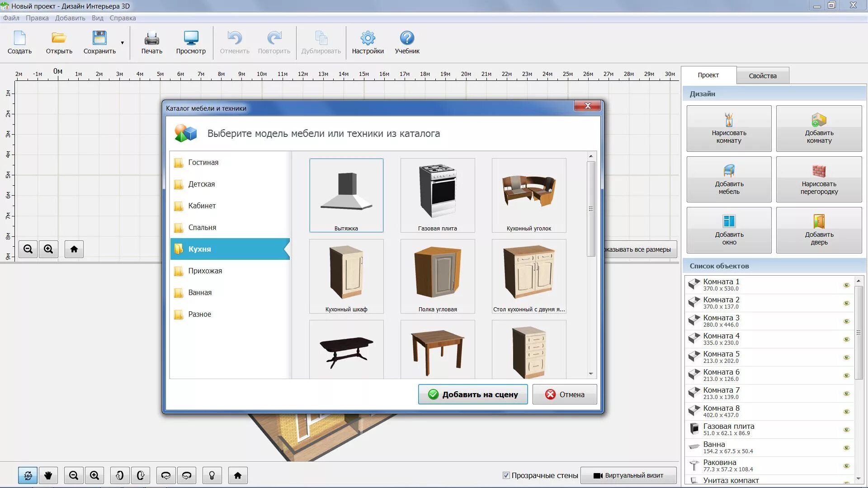Open the Ванная catalog folder
The image size is (868, 488).
click(x=200, y=292)
